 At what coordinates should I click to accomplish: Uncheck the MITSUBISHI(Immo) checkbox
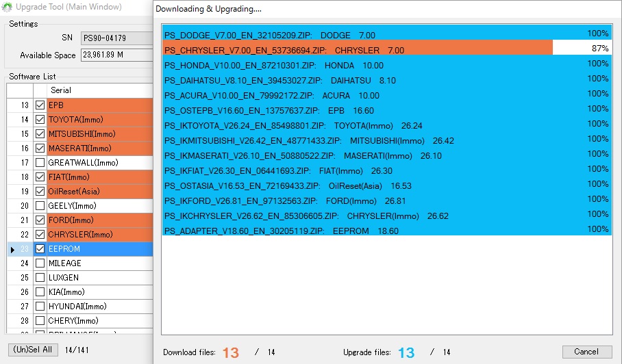click(40, 134)
